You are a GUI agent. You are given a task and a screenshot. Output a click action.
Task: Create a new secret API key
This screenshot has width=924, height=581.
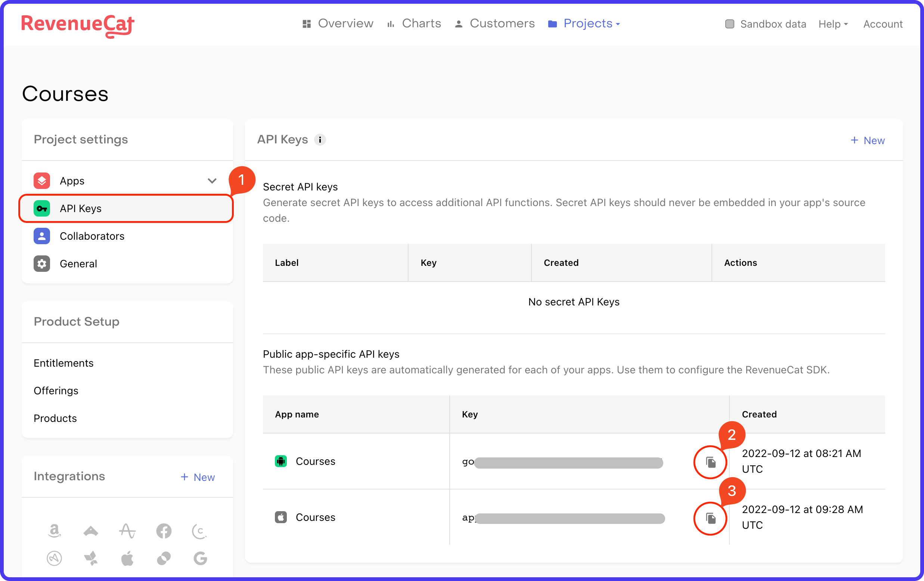[x=868, y=140]
